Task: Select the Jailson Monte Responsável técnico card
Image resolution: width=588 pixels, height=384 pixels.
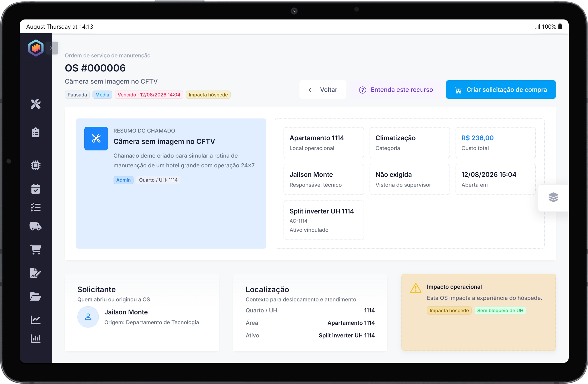Action: click(324, 179)
